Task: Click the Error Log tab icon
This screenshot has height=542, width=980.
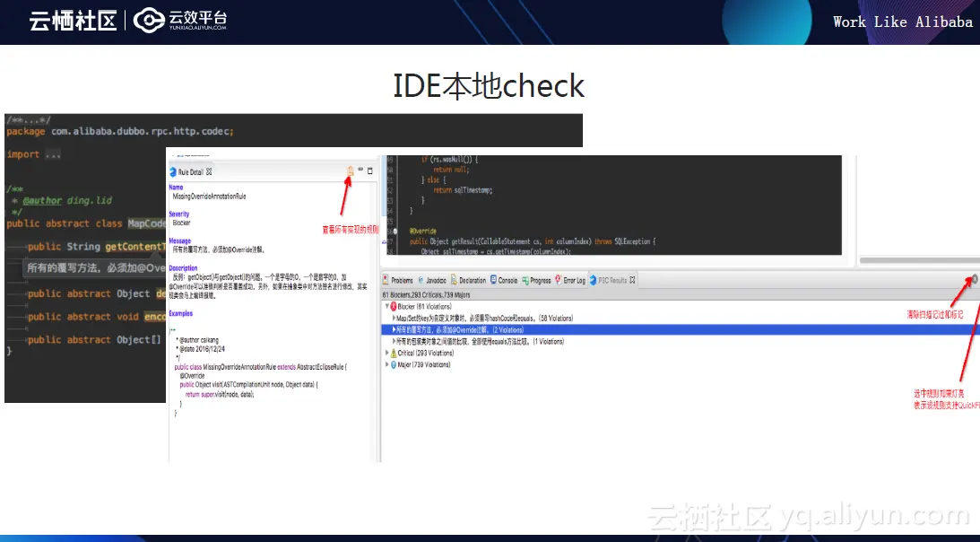Action: [x=558, y=280]
